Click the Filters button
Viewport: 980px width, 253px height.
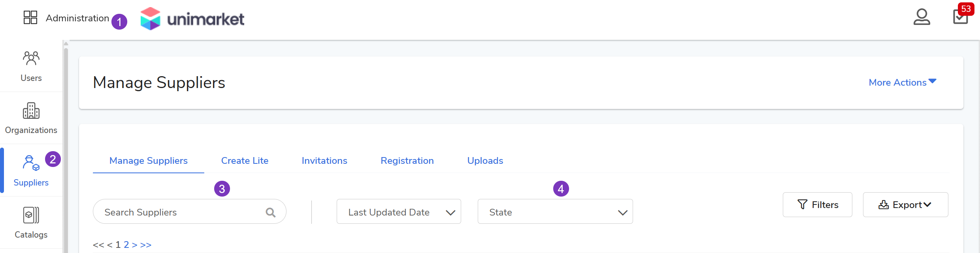[x=817, y=205]
